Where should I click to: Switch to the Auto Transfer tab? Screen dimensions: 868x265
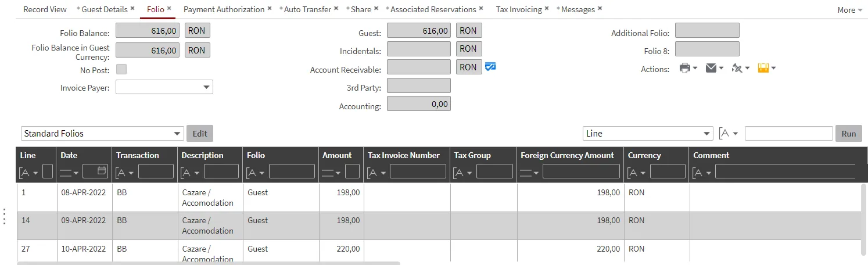point(307,9)
